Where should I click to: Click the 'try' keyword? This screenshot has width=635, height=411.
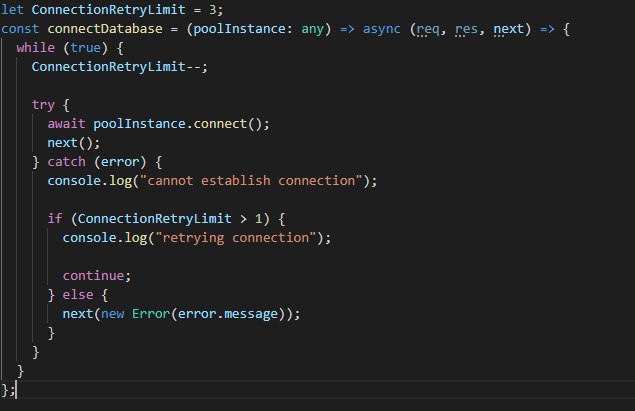(x=43, y=105)
